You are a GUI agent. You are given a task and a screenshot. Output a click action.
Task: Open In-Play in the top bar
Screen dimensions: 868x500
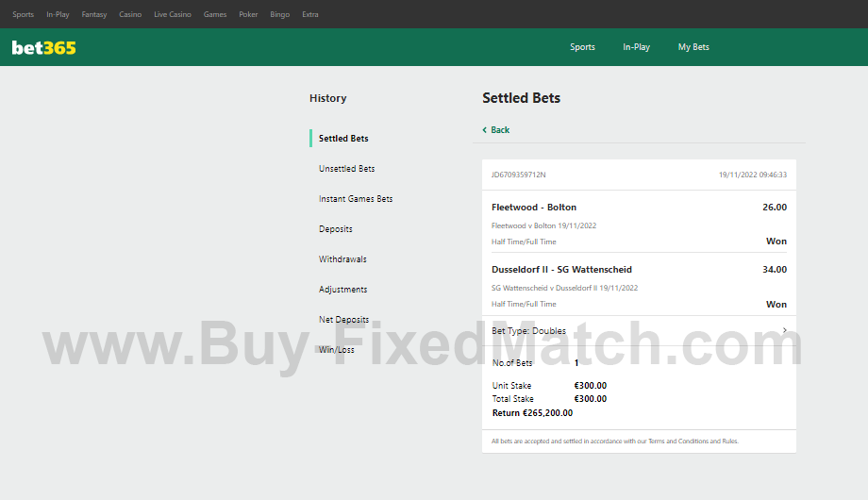[x=58, y=14]
